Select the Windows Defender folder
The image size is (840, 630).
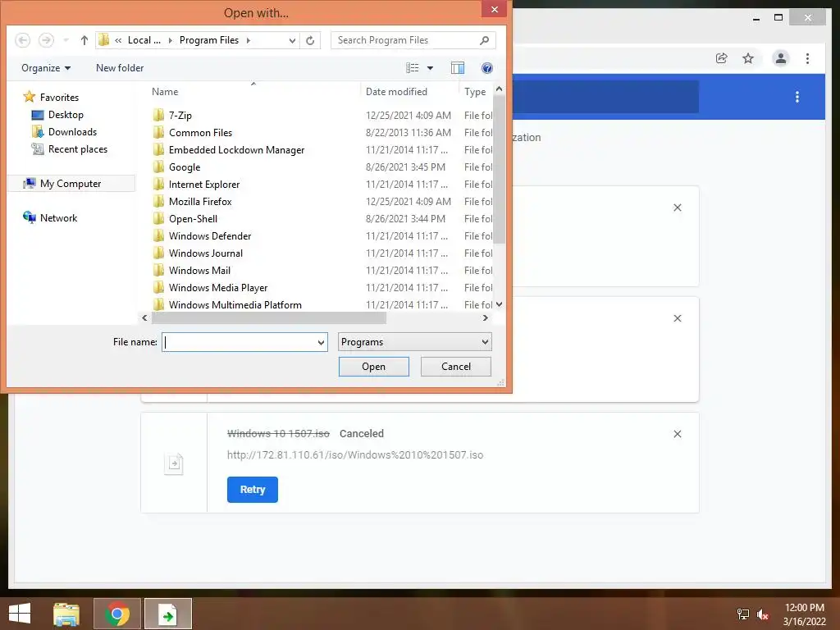click(209, 235)
